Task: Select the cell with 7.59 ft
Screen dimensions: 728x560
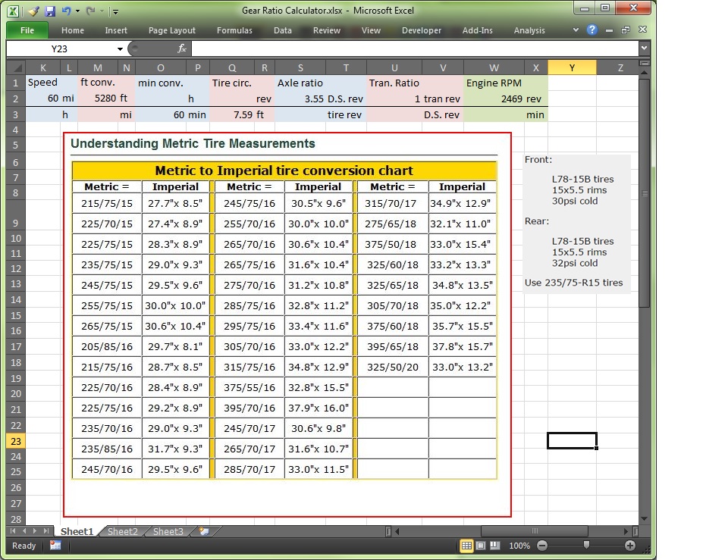Action: 232,114
